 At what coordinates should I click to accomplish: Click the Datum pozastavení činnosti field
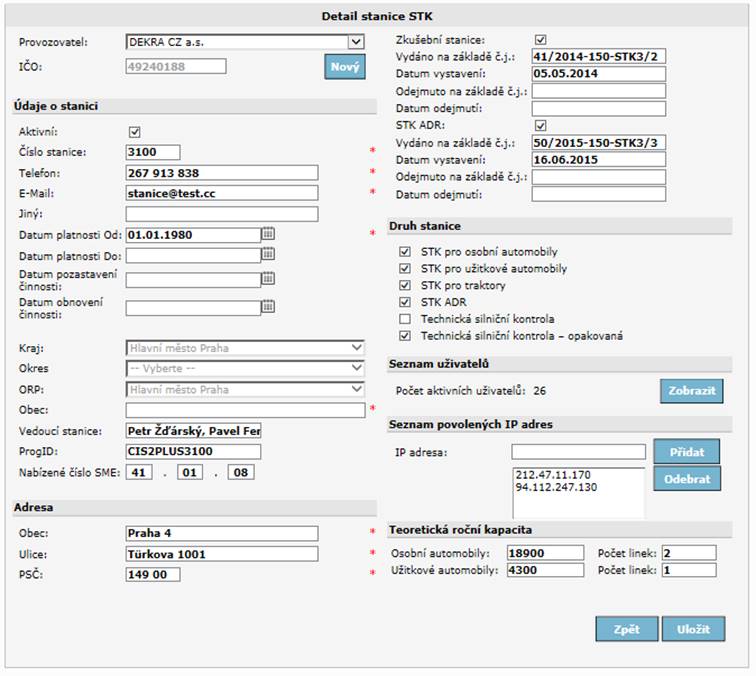click(x=193, y=280)
